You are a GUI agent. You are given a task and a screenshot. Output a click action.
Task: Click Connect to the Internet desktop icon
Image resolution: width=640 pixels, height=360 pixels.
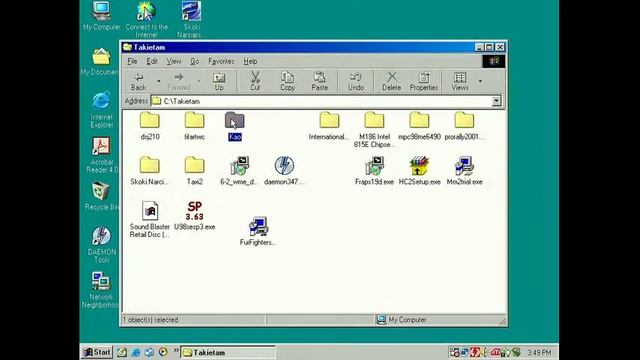[146, 20]
